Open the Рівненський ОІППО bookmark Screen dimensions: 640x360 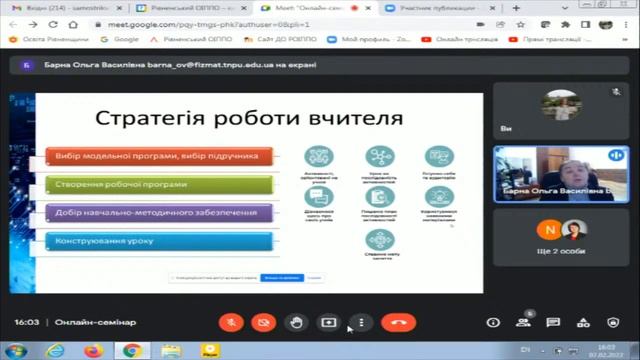pos(191,40)
